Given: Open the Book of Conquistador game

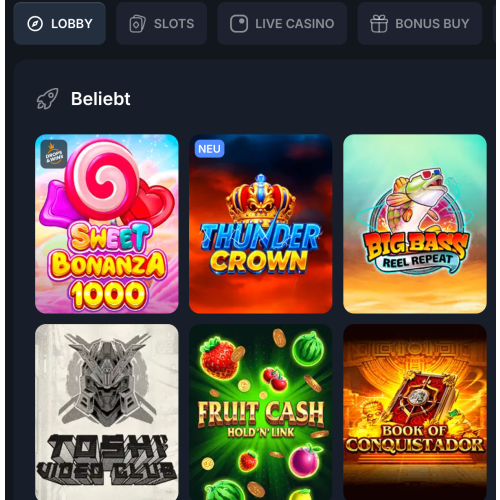Looking at the screenshot, I should coord(415,412).
